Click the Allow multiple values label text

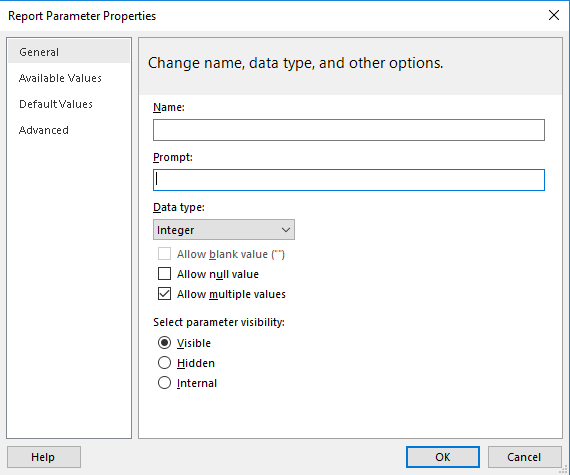[x=231, y=294]
